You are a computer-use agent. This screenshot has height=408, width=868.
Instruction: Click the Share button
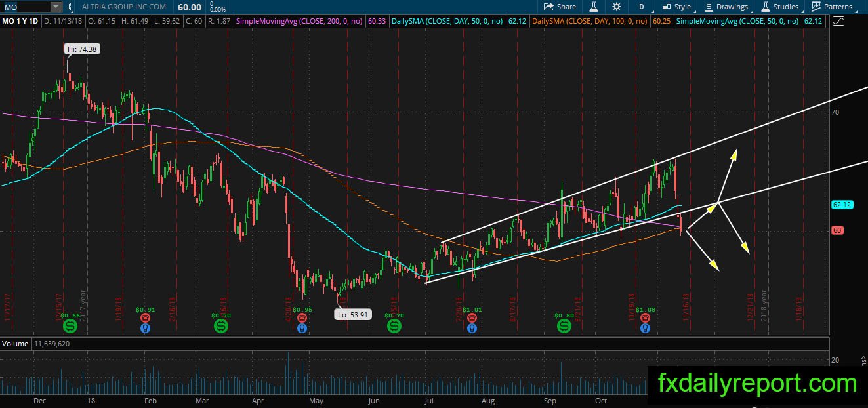click(x=560, y=7)
